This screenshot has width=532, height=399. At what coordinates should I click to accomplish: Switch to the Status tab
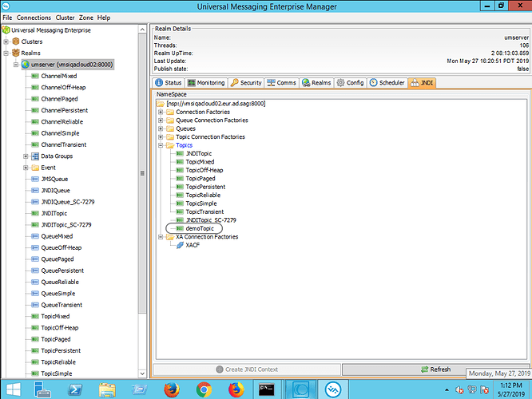[169, 83]
